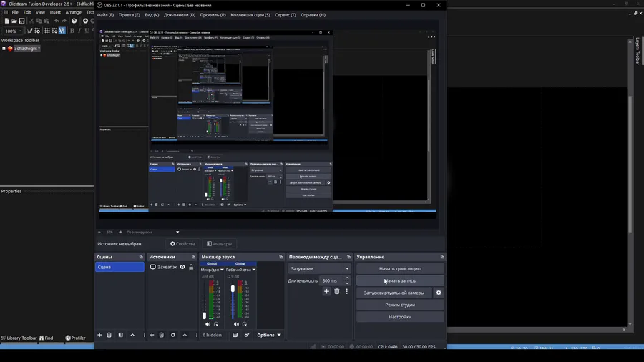Enable Режим студии

pos(400,305)
